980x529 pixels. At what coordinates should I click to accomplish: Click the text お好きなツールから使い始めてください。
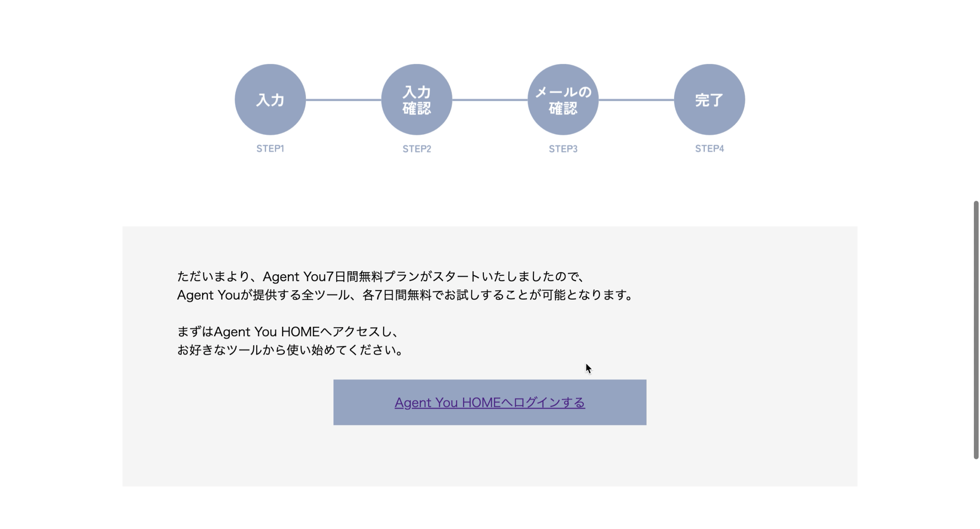pos(290,350)
